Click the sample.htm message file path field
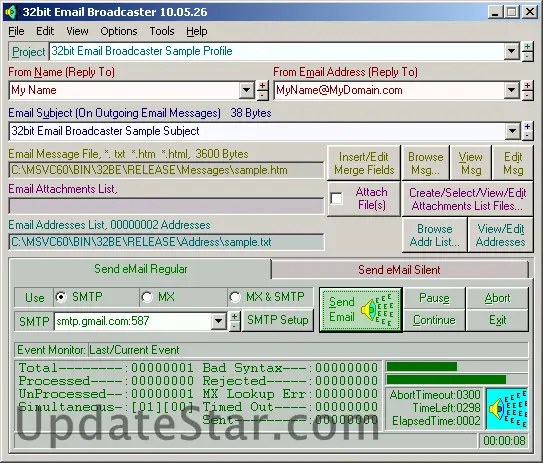 (x=166, y=170)
